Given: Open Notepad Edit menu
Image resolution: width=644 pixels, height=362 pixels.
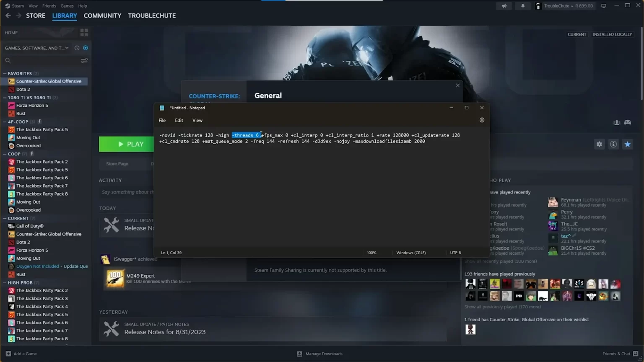Looking at the screenshot, I should (x=179, y=120).
